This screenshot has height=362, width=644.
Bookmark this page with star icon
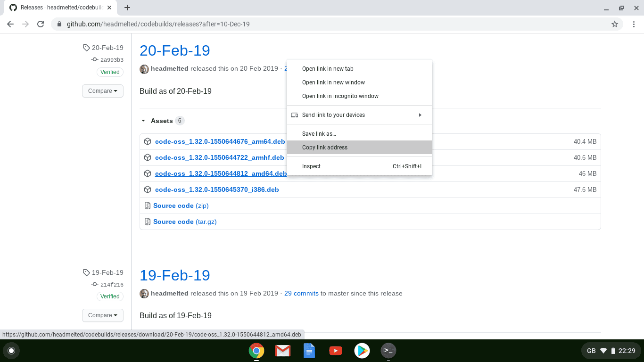point(615,24)
